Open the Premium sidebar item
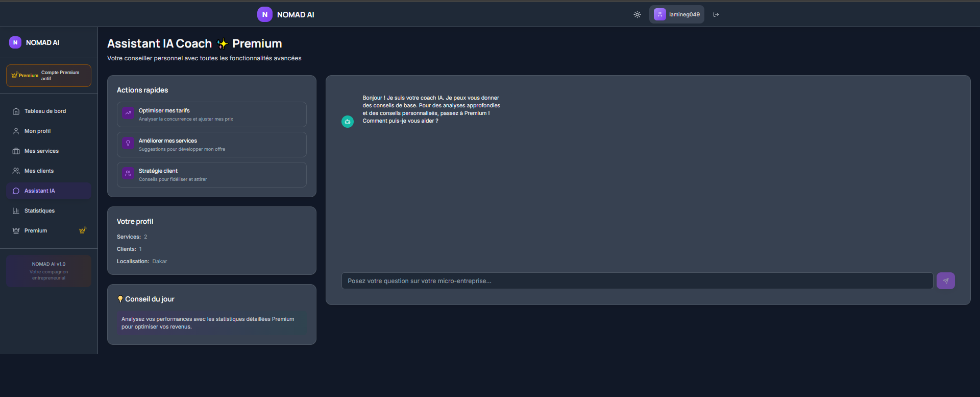The width and height of the screenshot is (980, 397). [48, 230]
